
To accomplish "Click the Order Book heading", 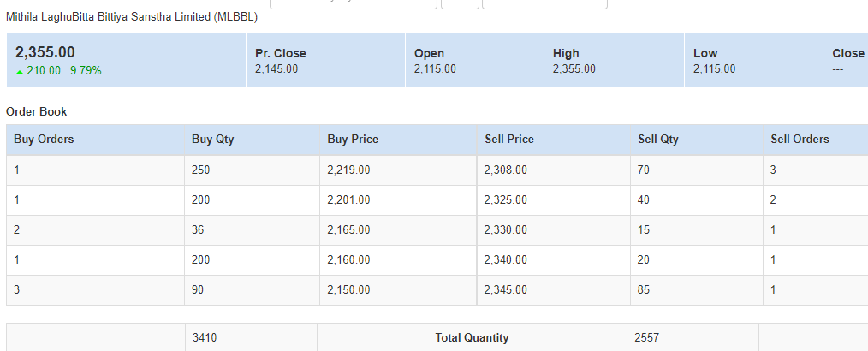I will tap(37, 112).
